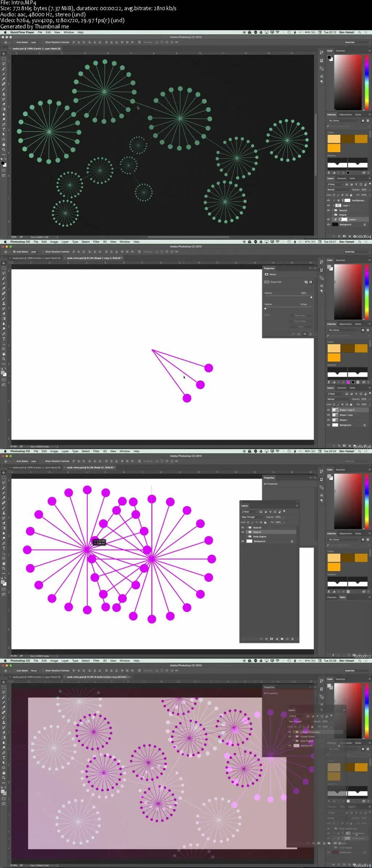Screen dimensions: 372x868
Task: Click add layer mask icon in floating Layers footer
Action: click(271, 639)
